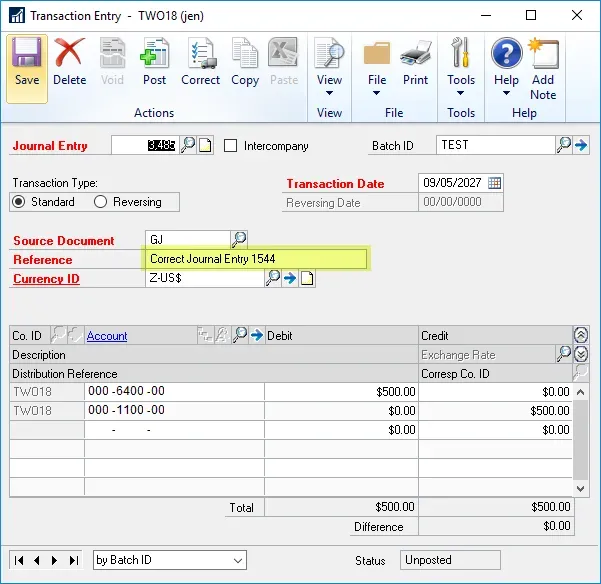This screenshot has width=601, height=584.
Task: Click the Print icon
Action: 415,62
